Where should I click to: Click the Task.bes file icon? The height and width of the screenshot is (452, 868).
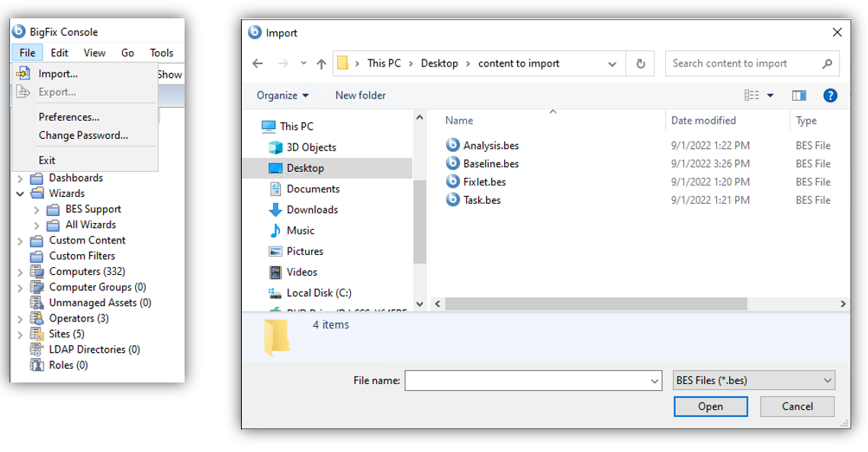pyautogui.click(x=453, y=200)
